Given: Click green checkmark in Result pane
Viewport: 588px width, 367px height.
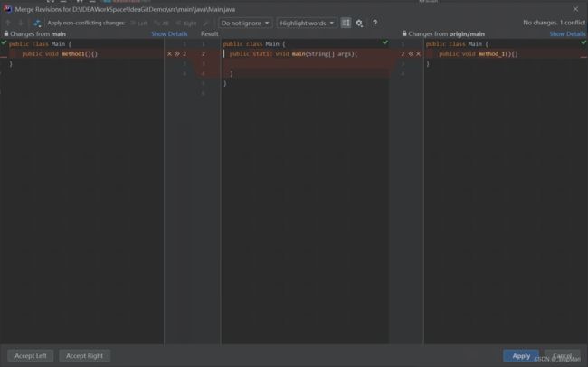Looking at the screenshot, I should click(385, 42).
